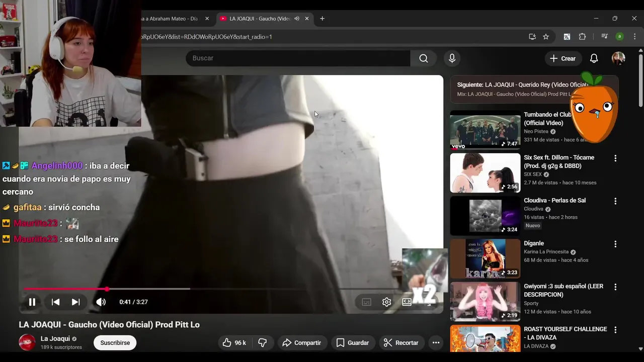Dislike the video
This screenshot has height=362, width=644.
[263, 343]
